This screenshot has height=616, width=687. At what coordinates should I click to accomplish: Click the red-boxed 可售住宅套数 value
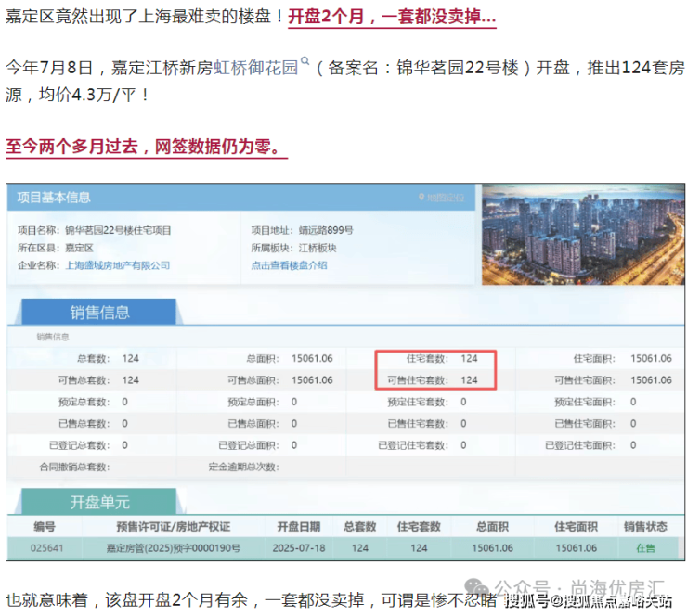(469, 379)
